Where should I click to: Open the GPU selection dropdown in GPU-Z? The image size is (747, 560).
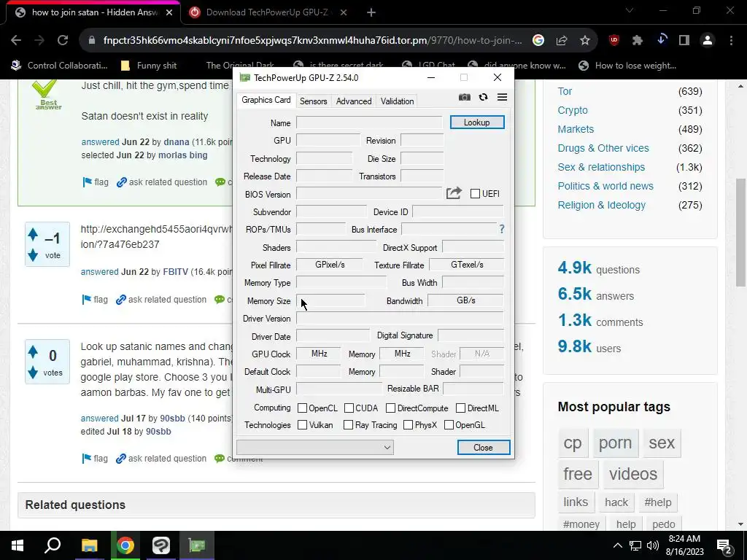click(x=315, y=447)
